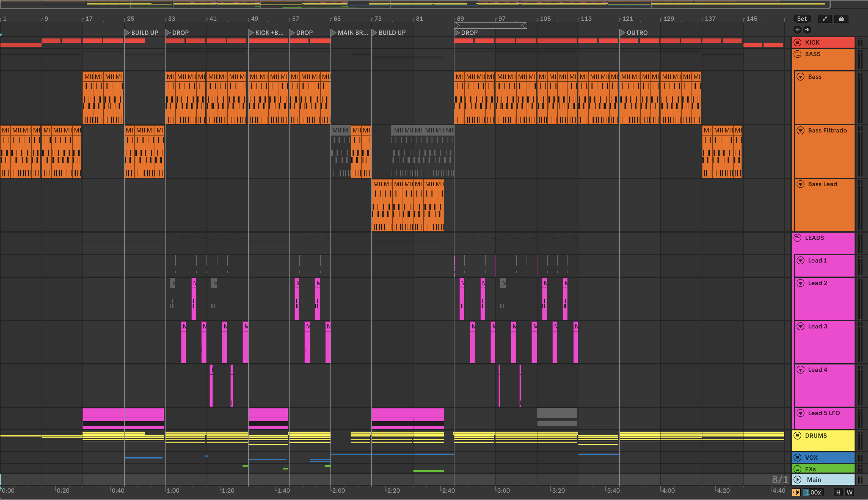Click the 1.00x zoom factor field
Image resolution: width=868 pixels, height=500 pixels.
click(x=813, y=492)
